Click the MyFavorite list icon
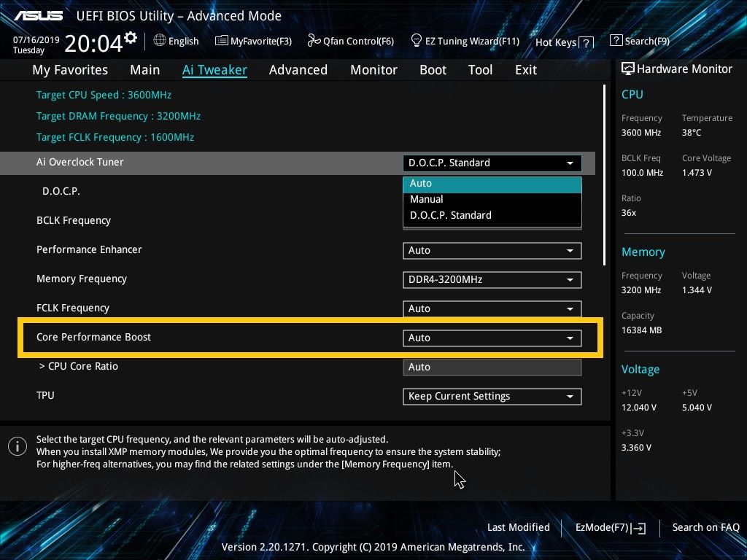Screen dimensions: 747x560 [x=221, y=41]
